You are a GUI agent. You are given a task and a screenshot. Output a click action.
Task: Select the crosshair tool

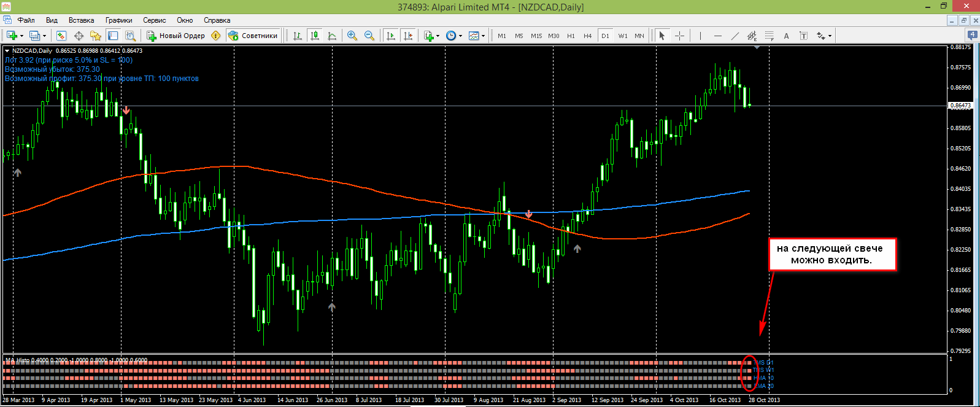(x=679, y=36)
